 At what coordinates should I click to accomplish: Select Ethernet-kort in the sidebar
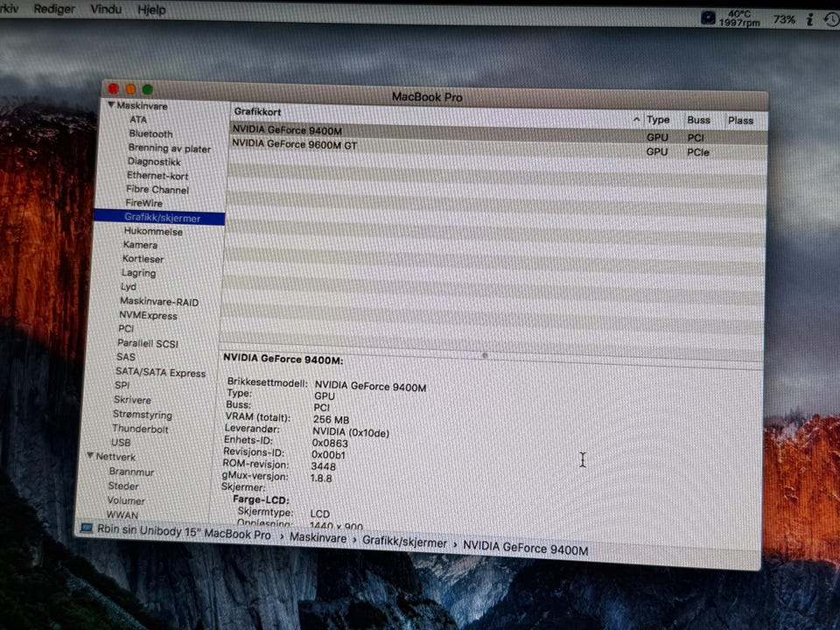click(157, 176)
